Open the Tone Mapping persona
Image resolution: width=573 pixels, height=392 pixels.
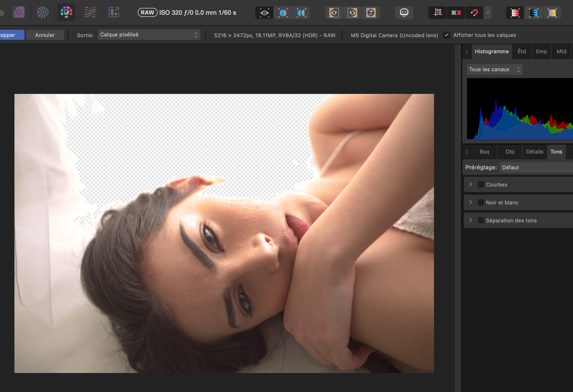[x=90, y=12]
